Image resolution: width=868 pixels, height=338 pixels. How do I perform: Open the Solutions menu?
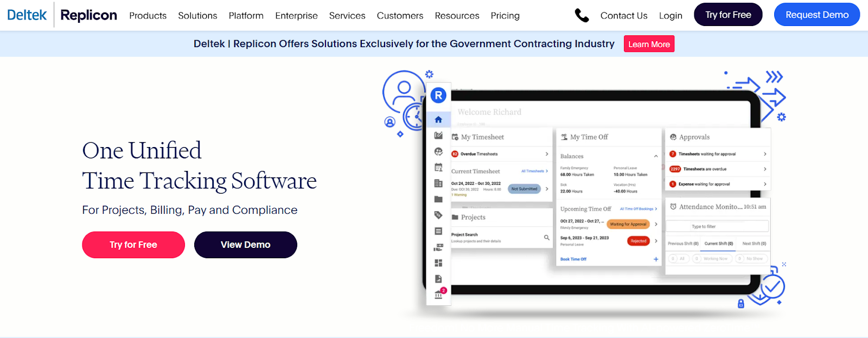click(x=197, y=16)
